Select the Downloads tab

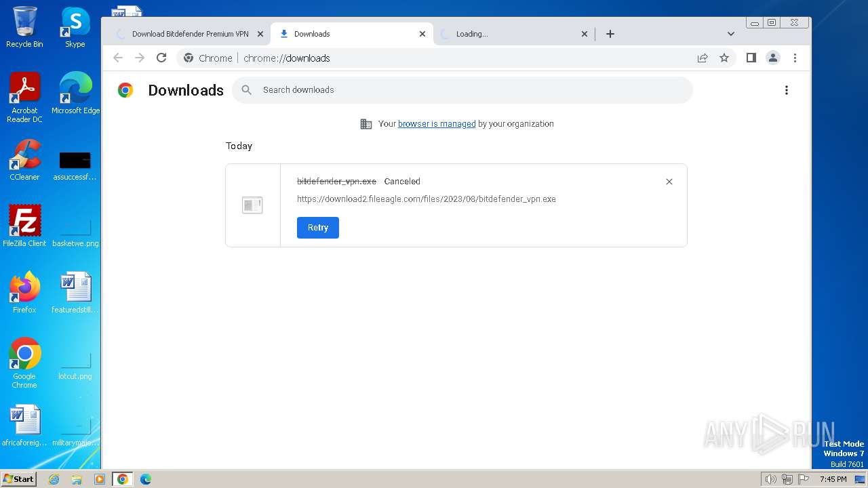coord(351,34)
